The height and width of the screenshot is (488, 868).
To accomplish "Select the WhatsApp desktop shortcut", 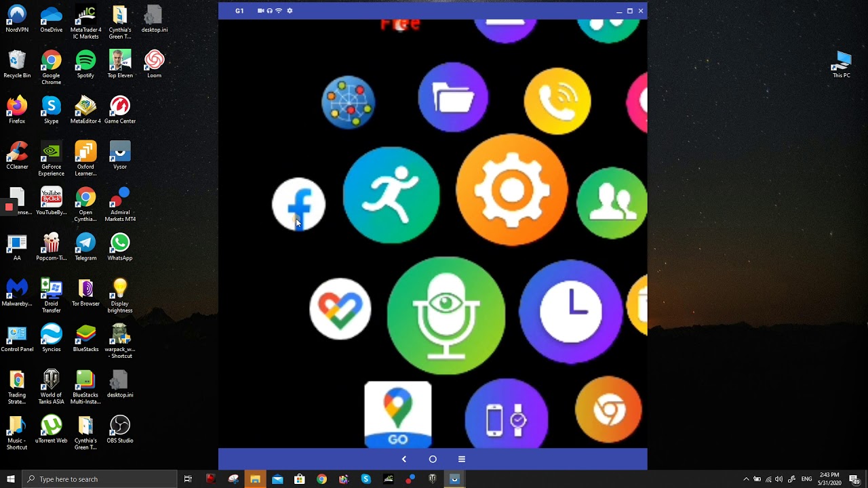I will 120,247.
